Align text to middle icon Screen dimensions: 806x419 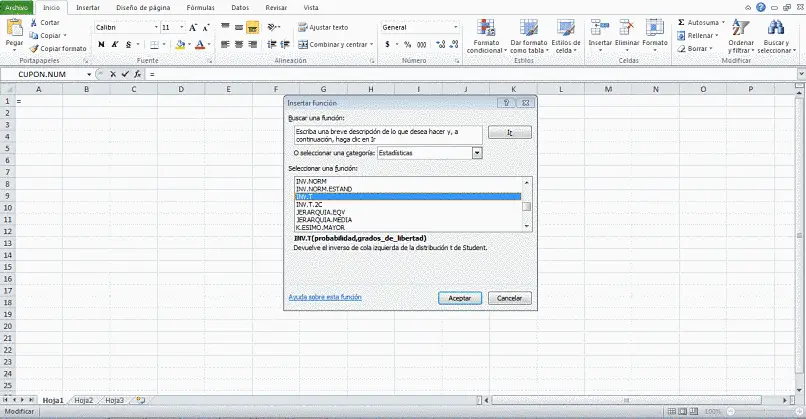(x=239, y=27)
